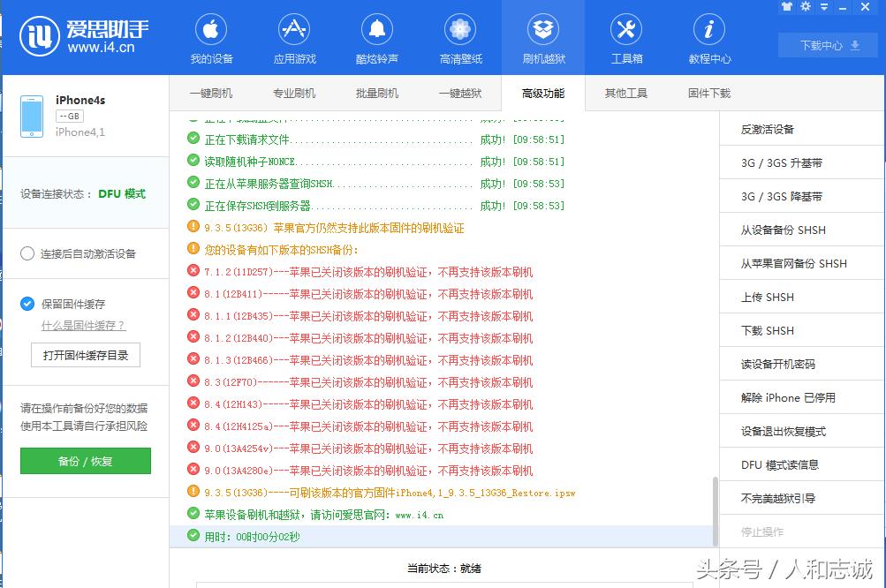The width and height of the screenshot is (886, 588).
Task: Open 高清壁纸 (HD Wallpapers) section
Action: pos(459,37)
